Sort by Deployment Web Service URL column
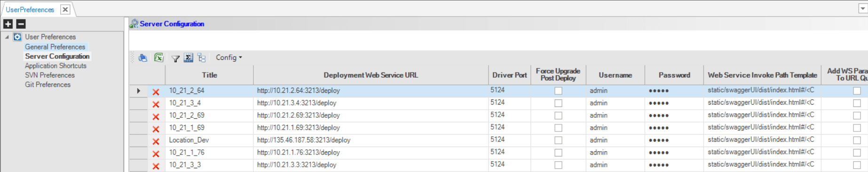868x172 pixels. click(x=371, y=75)
